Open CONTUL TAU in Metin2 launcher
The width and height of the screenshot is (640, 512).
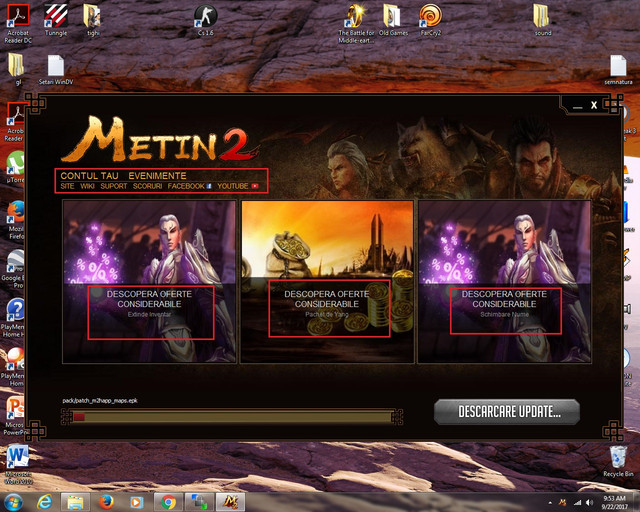pos(89,176)
